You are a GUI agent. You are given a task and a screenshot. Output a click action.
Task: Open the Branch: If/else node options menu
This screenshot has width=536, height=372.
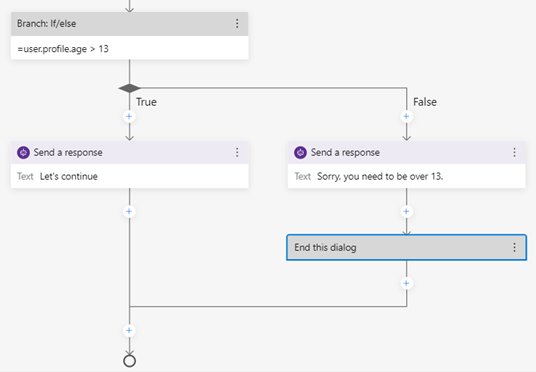tap(237, 24)
